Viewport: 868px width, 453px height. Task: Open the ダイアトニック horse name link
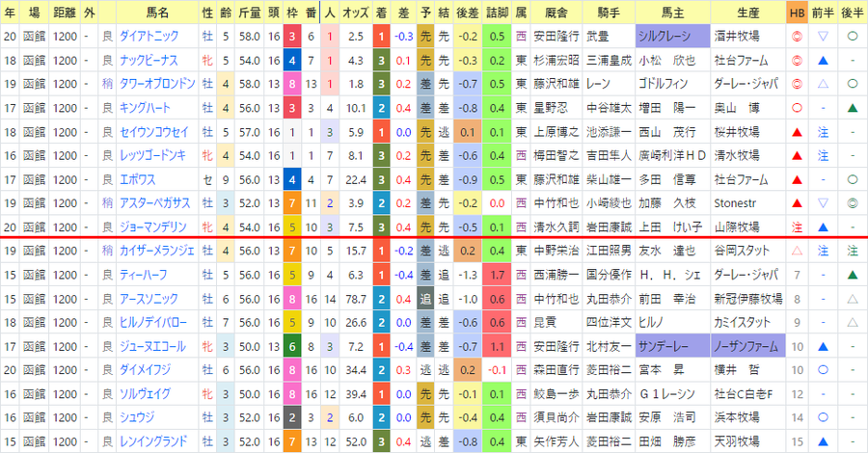(x=149, y=37)
